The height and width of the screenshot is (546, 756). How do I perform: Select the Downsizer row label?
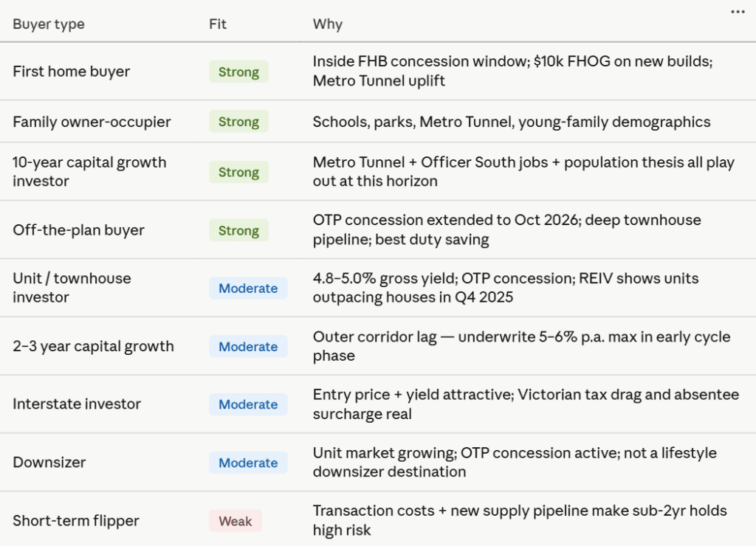(49, 463)
